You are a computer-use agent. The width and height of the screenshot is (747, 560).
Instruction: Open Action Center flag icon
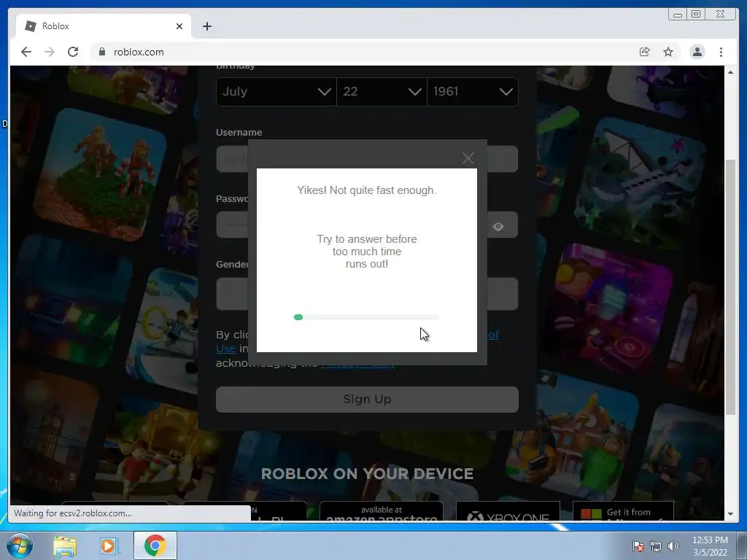click(638, 546)
